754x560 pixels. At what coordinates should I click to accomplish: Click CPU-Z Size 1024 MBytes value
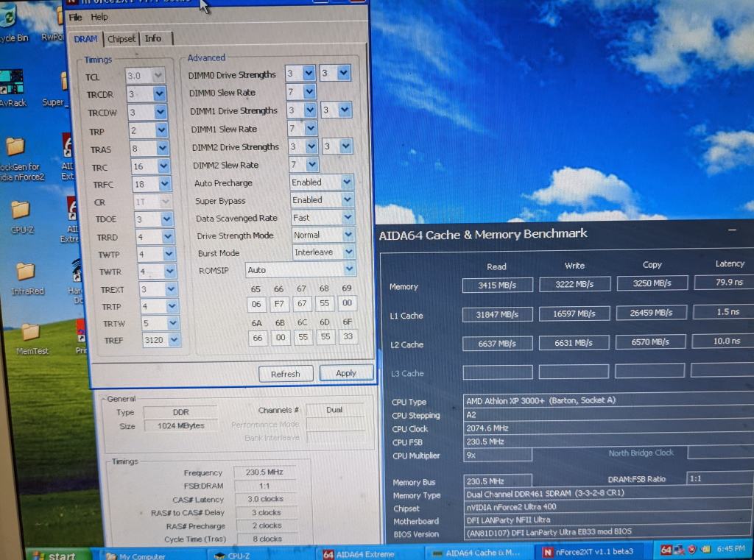pyautogui.click(x=181, y=425)
